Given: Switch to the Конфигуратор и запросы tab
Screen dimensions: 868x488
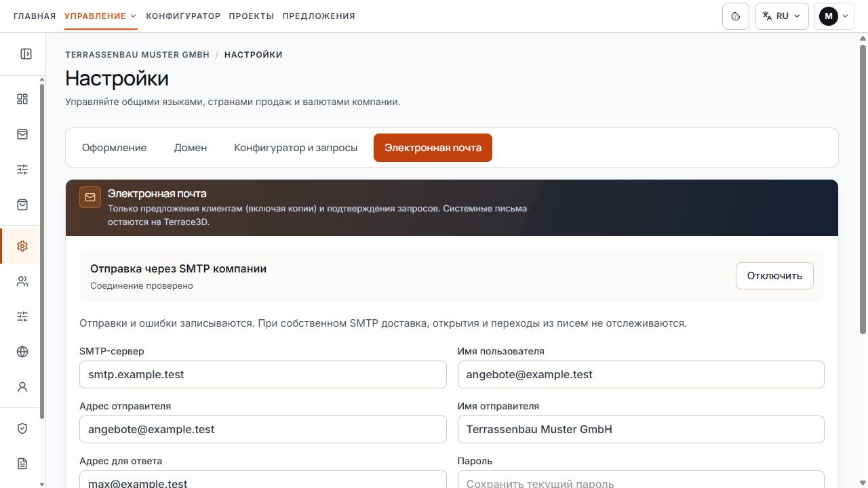Looking at the screenshot, I should point(296,148).
